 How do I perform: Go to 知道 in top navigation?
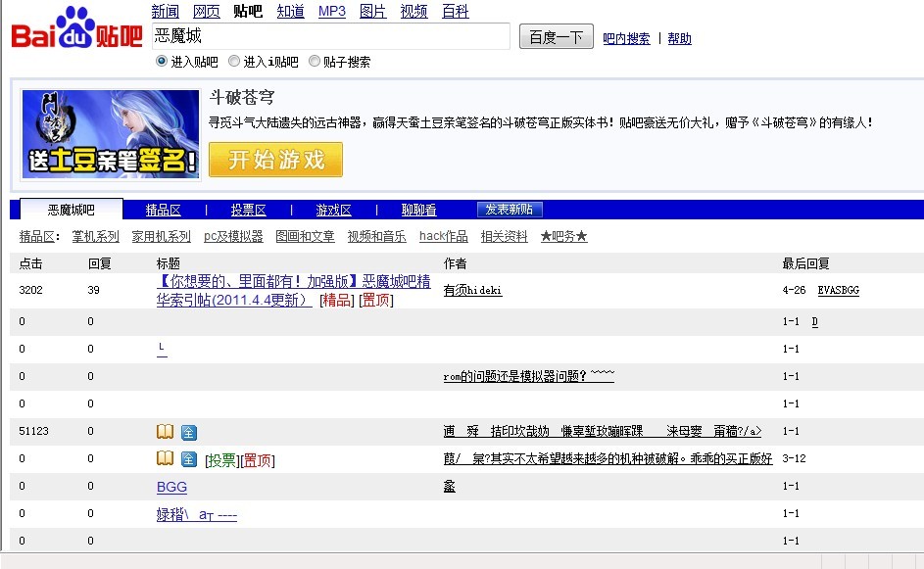point(290,11)
